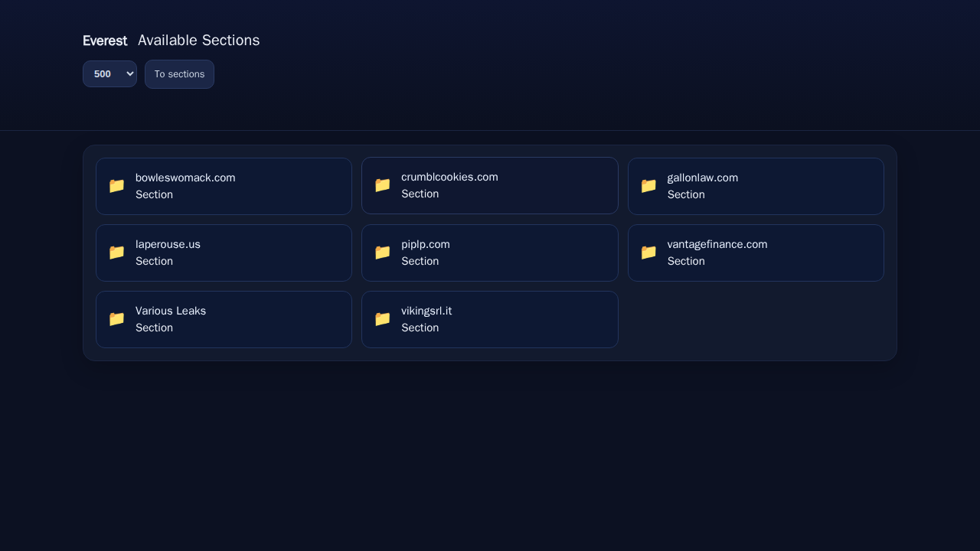The width and height of the screenshot is (980, 551).
Task: Click the piplp.com folder icon
Action: (383, 253)
